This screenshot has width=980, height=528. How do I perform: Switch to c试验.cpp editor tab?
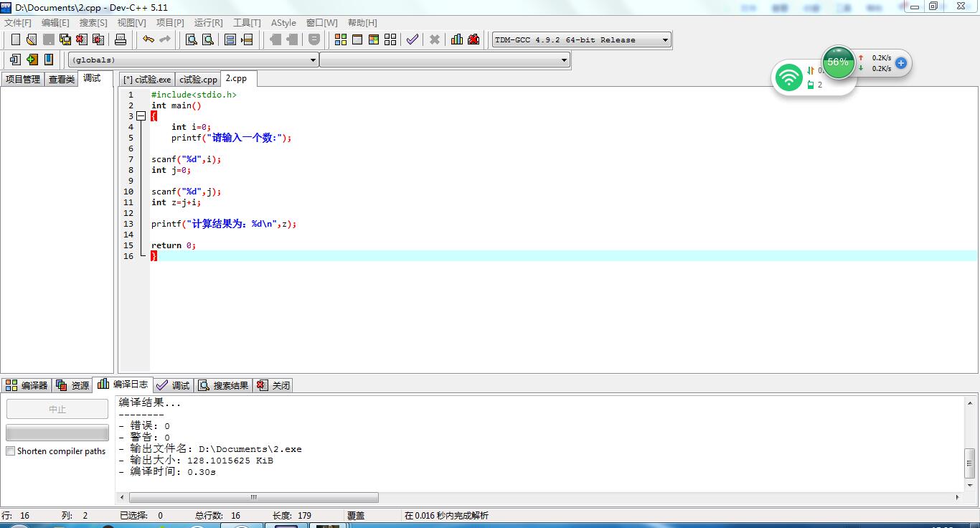click(198, 80)
